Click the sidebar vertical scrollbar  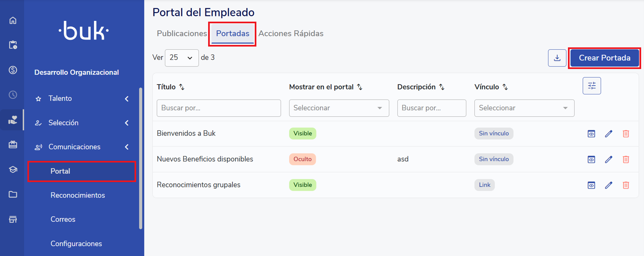pyautogui.click(x=141, y=159)
